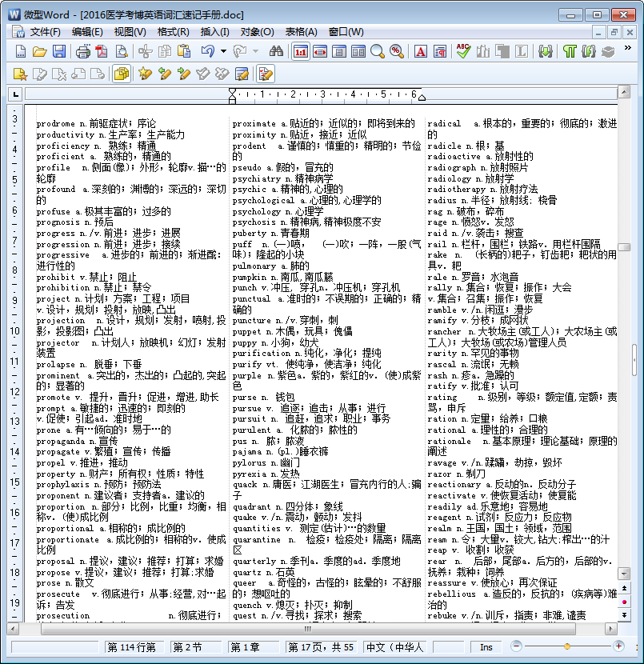The width and height of the screenshot is (644, 664).
Task: Open print preview
Action: [x=122, y=52]
